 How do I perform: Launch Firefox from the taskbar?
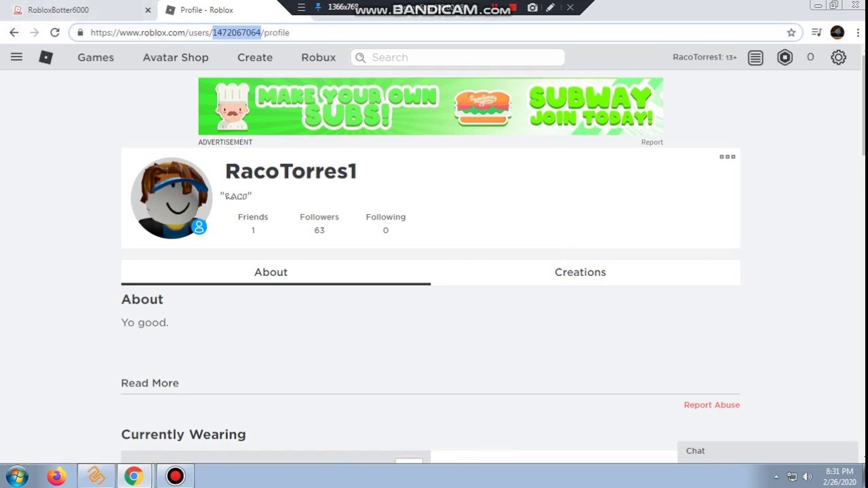coord(56,476)
